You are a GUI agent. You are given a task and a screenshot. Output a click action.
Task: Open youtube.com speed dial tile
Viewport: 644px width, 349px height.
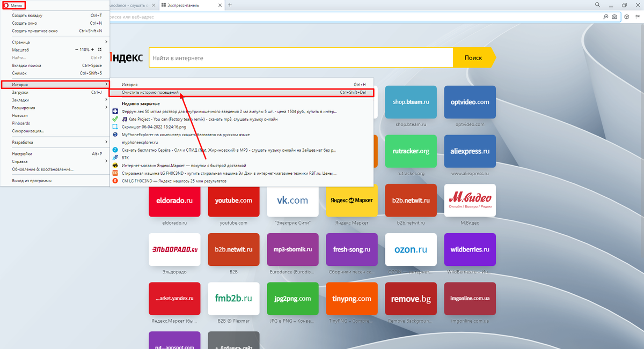(x=233, y=201)
